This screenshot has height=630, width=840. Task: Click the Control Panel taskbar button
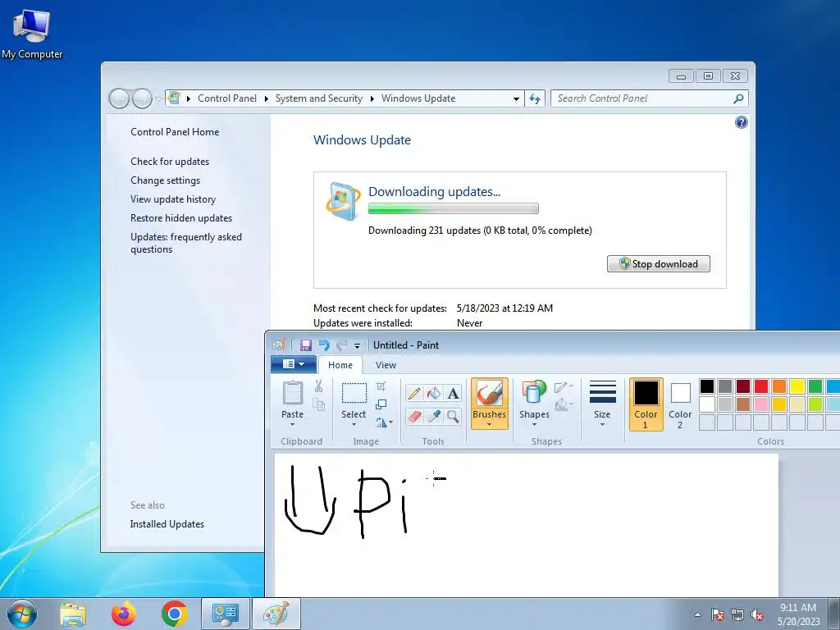click(x=226, y=614)
